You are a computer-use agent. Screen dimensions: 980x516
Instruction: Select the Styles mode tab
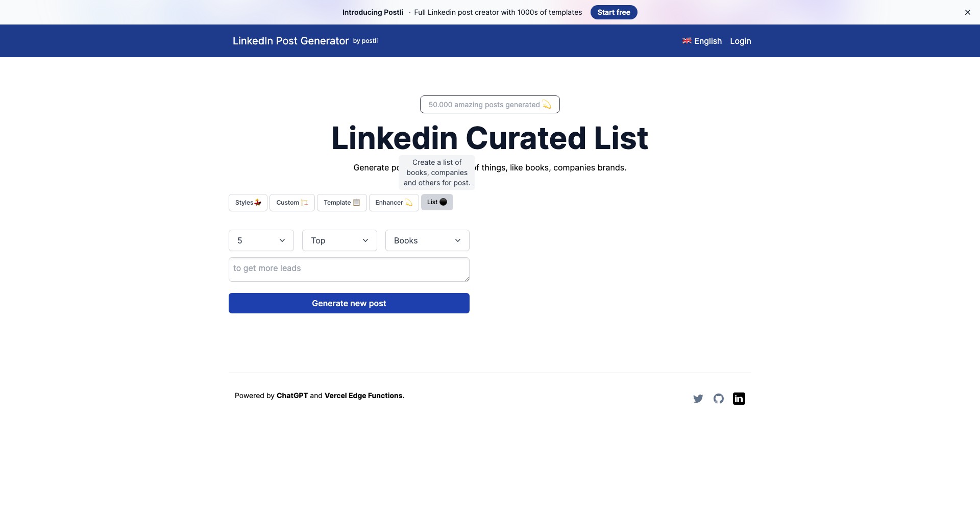pos(248,203)
